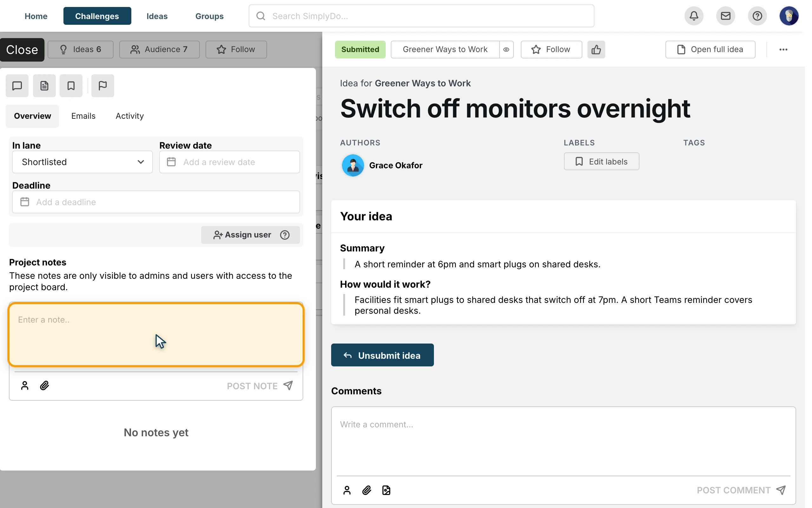Click the Audience 7 button
This screenshot has height=508, width=812.
[x=159, y=50]
